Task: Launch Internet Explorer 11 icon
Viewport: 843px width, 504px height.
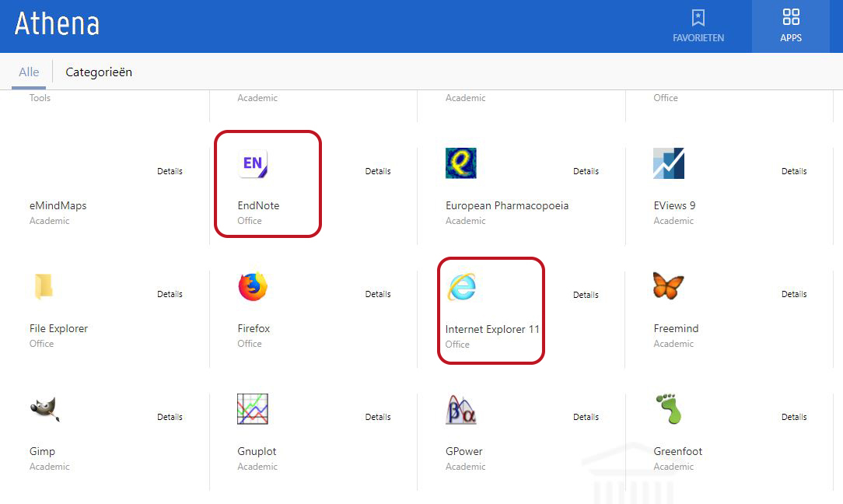Action: point(461,287)
